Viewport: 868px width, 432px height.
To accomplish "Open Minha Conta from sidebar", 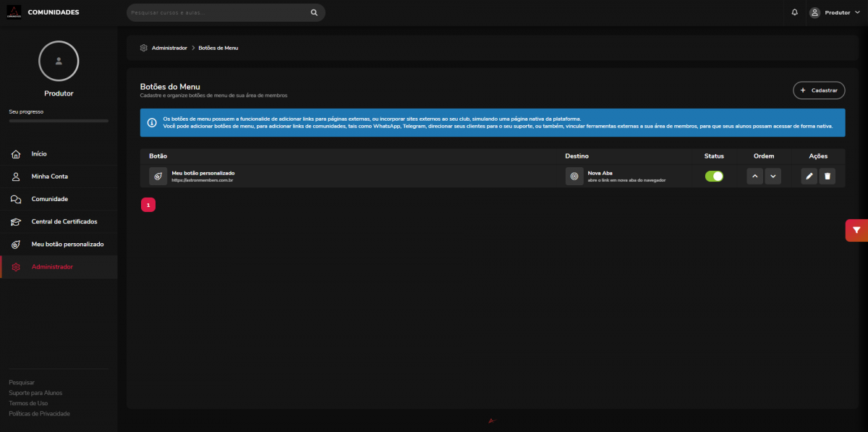I will 49,177.
